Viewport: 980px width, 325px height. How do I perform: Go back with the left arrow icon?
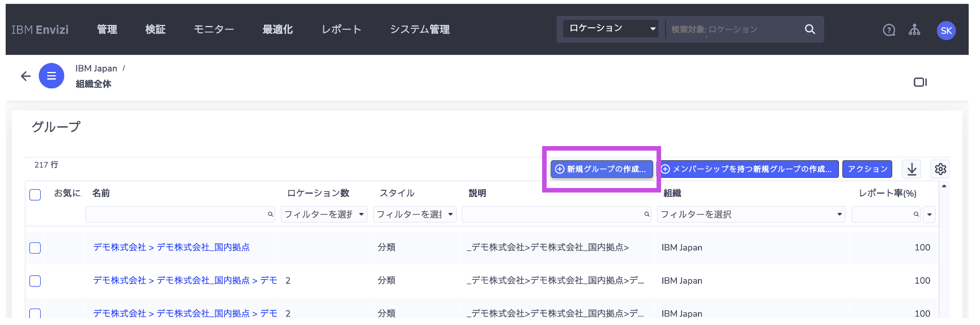tap(25, 76)
